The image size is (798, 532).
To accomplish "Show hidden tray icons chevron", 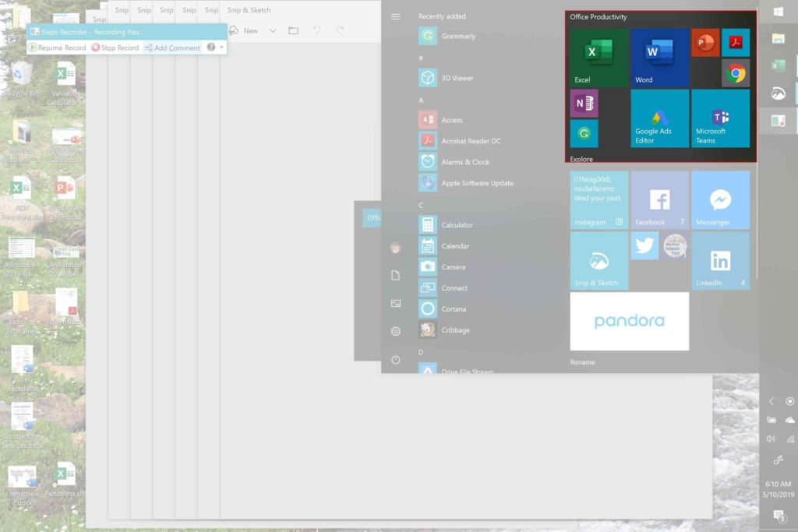I will pos(772,401).
